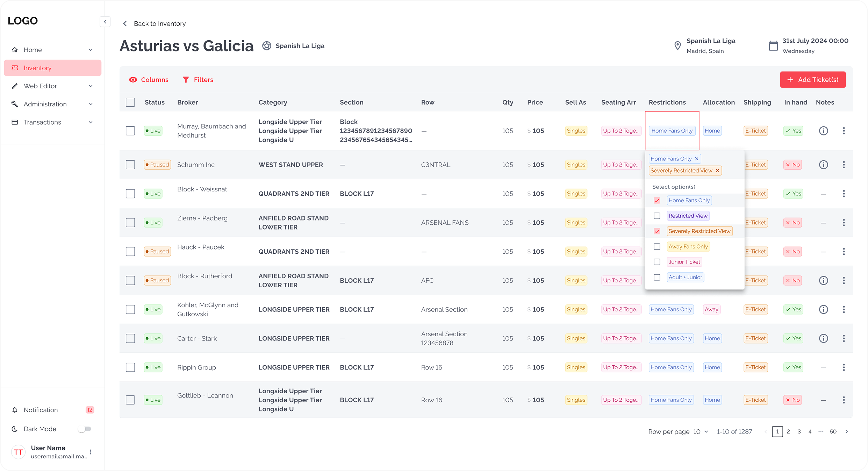Remove the Severely Restricted View chip
Viewport: 868px width, 471px height.
point(717,171)
